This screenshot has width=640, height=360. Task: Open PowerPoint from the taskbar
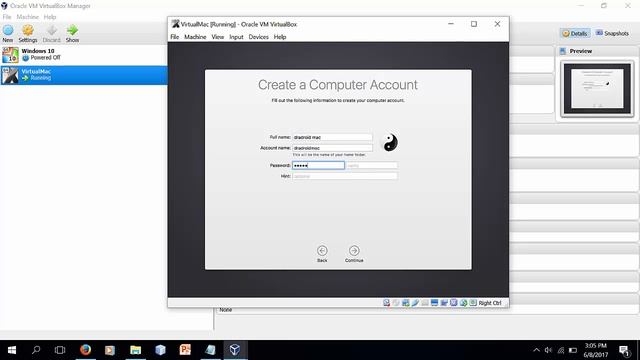tap(185, 350)
